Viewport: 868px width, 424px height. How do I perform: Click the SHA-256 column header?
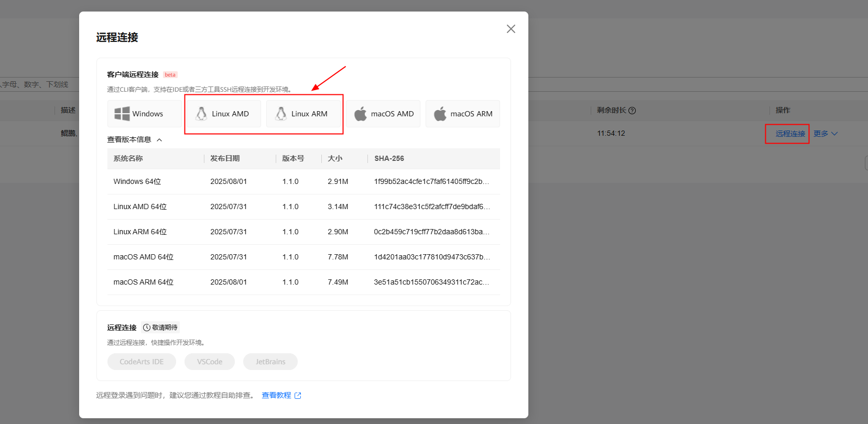pyautogui.click(x=389, y=158)
